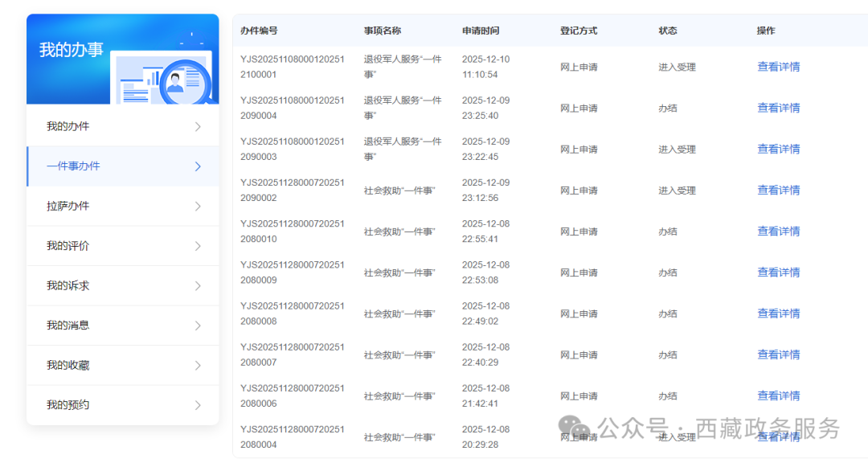The height and width of the screenshot is (463, 868).
Task: Open 查看详情 for the 23:25:40 application
Action: tap(778, 108)
